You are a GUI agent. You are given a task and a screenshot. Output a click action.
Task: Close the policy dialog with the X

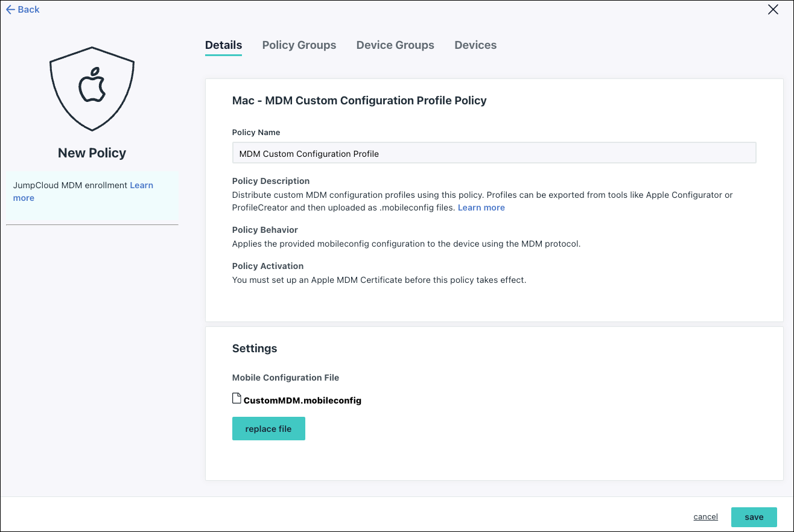(773, 10)
